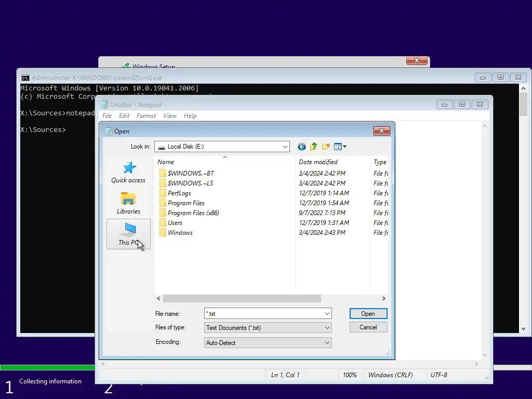Click left arrow of file list scrollbar
532x399 pixels.
tap(158, 299)
